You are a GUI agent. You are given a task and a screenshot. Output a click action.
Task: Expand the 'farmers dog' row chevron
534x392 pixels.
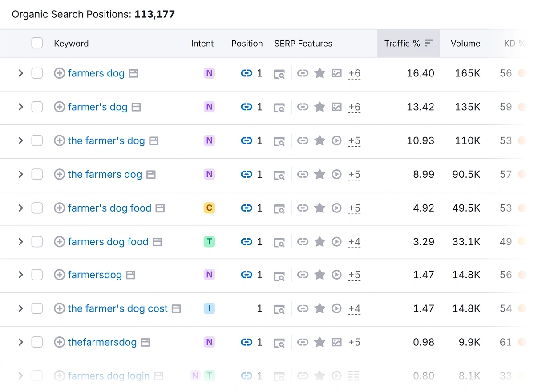20,73
